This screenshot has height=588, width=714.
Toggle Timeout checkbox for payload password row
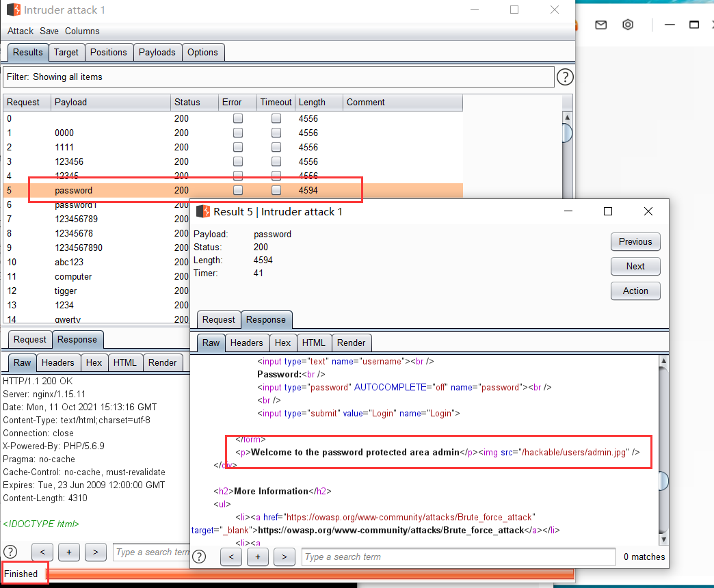pos(276,190)
